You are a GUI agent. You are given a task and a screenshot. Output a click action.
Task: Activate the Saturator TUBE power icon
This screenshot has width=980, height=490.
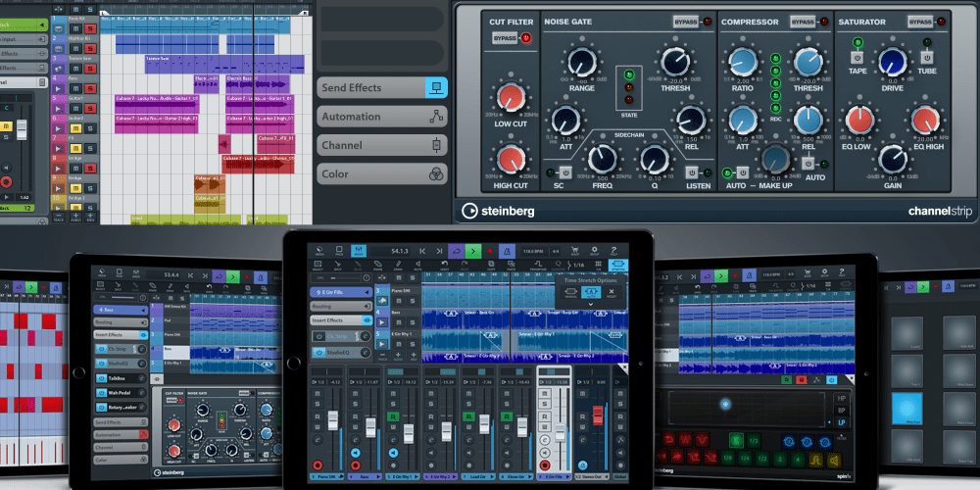pos(927,60)
